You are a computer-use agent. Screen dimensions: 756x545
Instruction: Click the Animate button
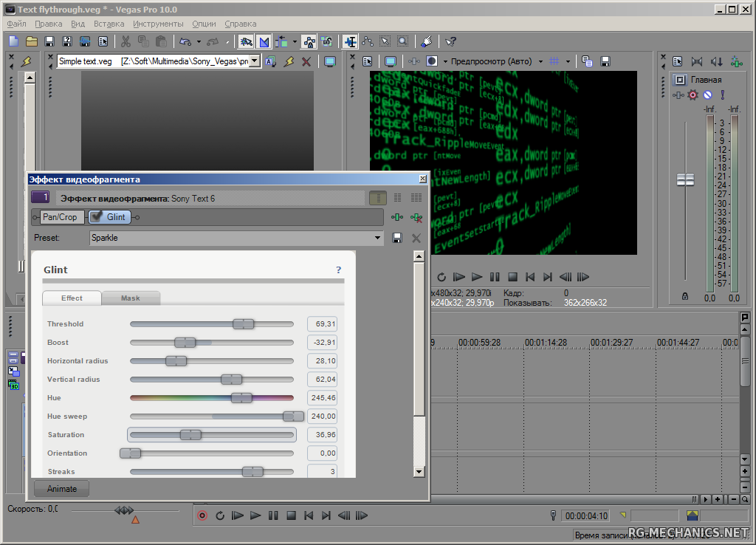61,488
